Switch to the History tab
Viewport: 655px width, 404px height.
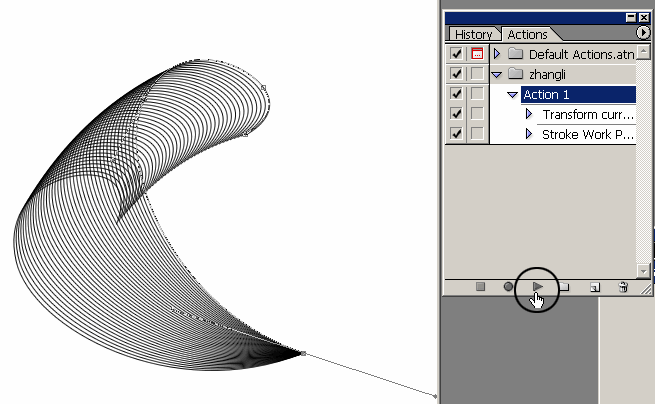(473, 34)
